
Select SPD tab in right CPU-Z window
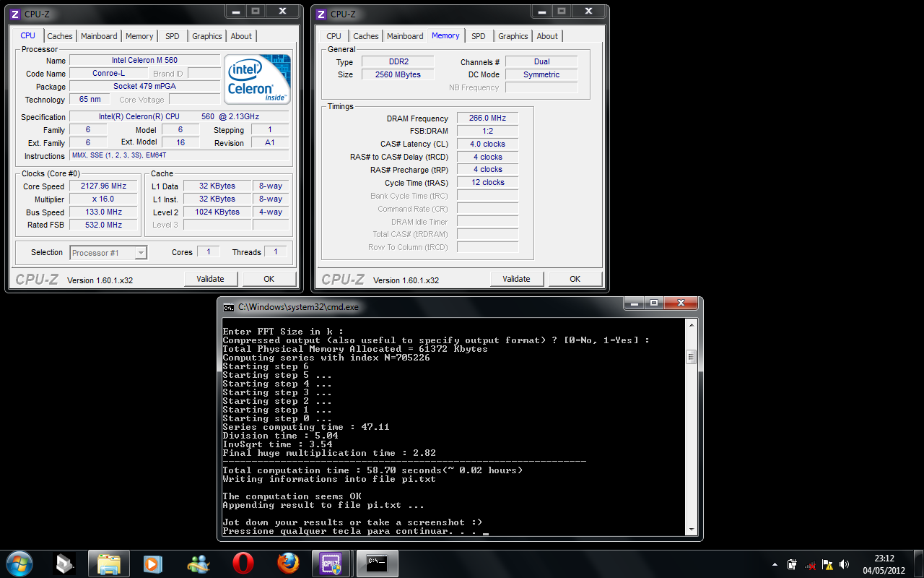tap(479, 36)
